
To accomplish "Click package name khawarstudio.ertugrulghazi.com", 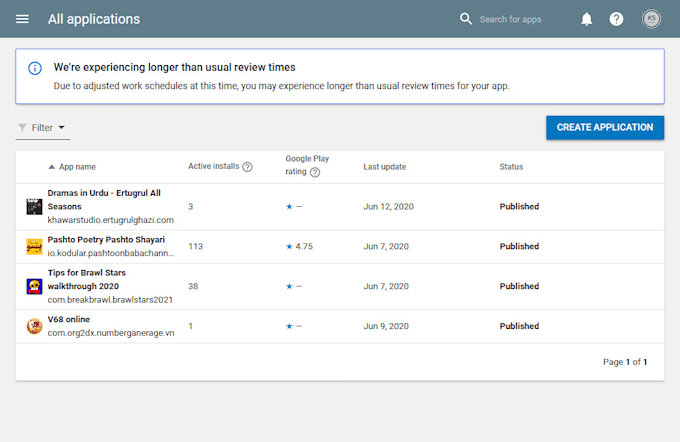I will pos(111,220).
